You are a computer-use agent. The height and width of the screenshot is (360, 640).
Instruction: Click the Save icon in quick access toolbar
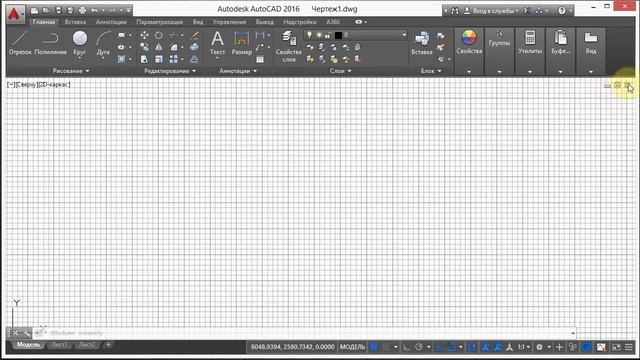[x=58, y=10]
